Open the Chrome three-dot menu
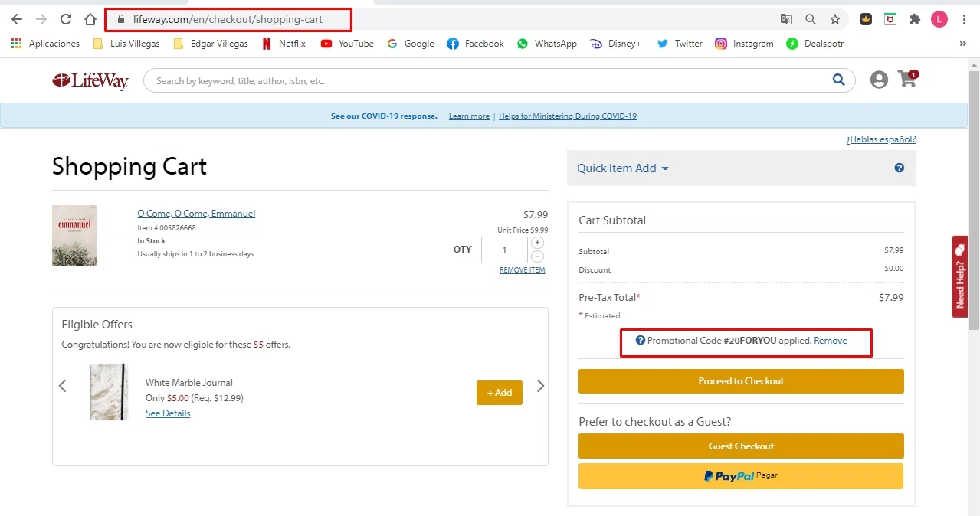The width and height of the screenshot is (980, 516). (x=964, y=19)
